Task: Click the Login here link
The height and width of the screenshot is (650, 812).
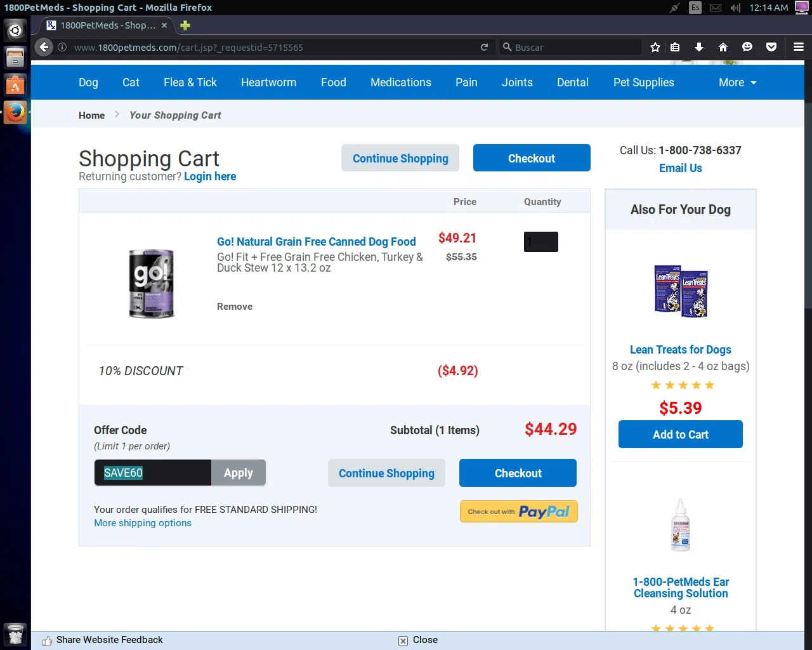Action: [x=210, y=176]
